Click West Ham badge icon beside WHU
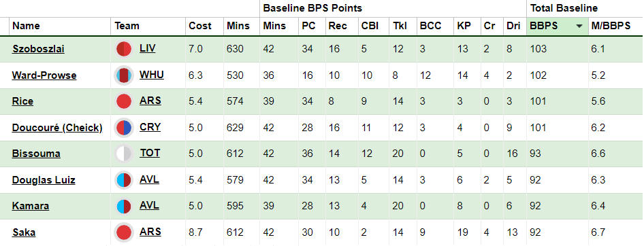 [x=124, y=75]
